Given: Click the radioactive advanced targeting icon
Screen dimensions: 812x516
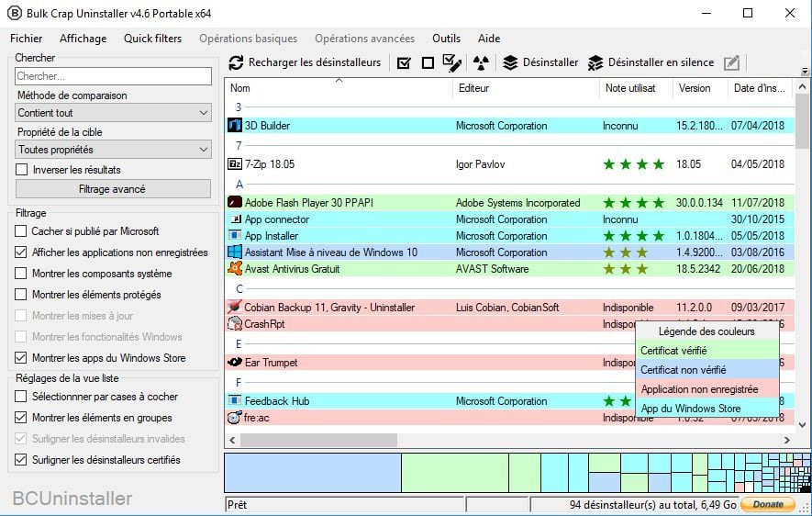Looking at the screenshot, I should (481, 62).
